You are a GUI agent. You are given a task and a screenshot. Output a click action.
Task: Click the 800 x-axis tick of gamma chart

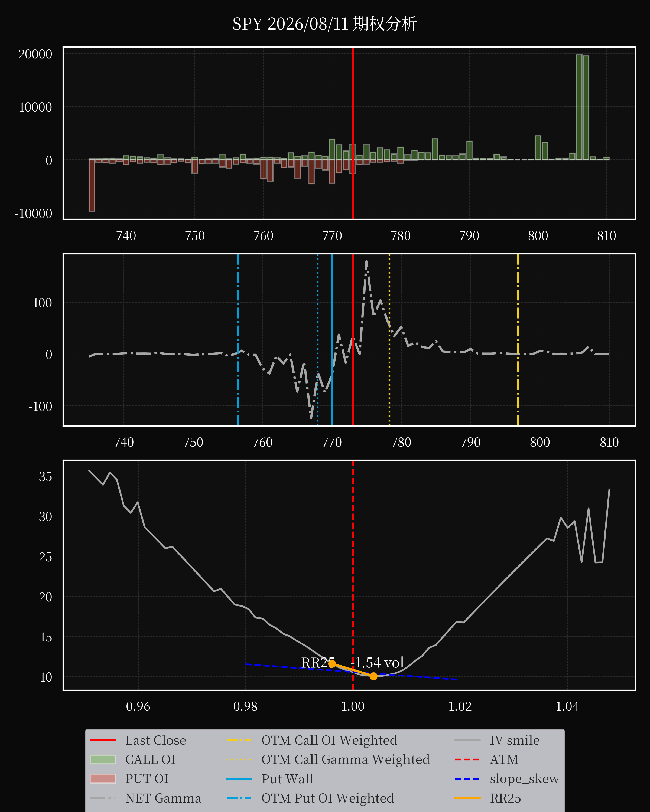[x=540, y=442]
